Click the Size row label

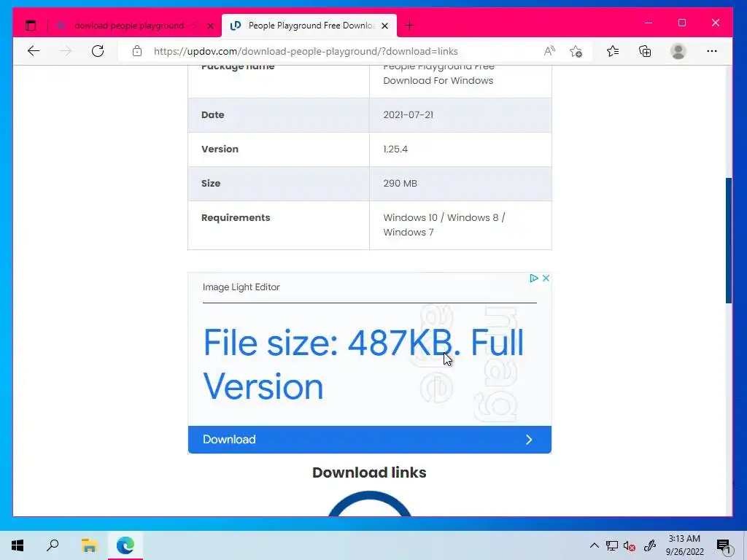click(211, 183)
